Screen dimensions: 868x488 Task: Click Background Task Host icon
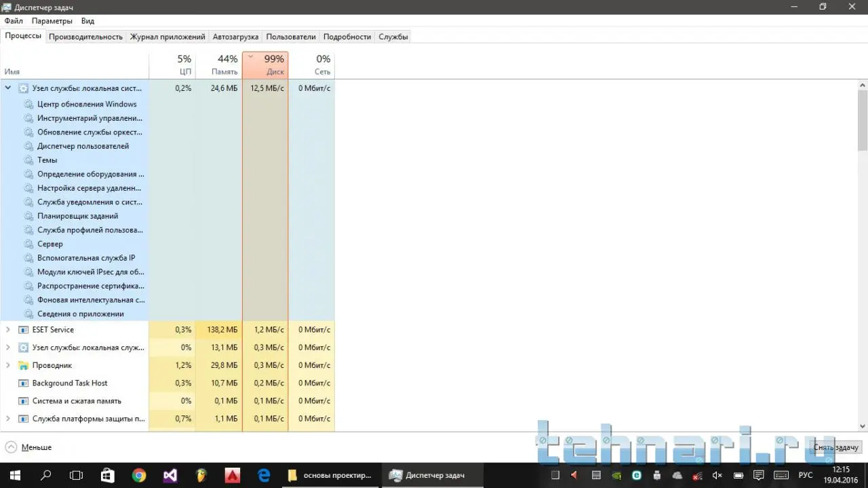[x=23, y=383]
